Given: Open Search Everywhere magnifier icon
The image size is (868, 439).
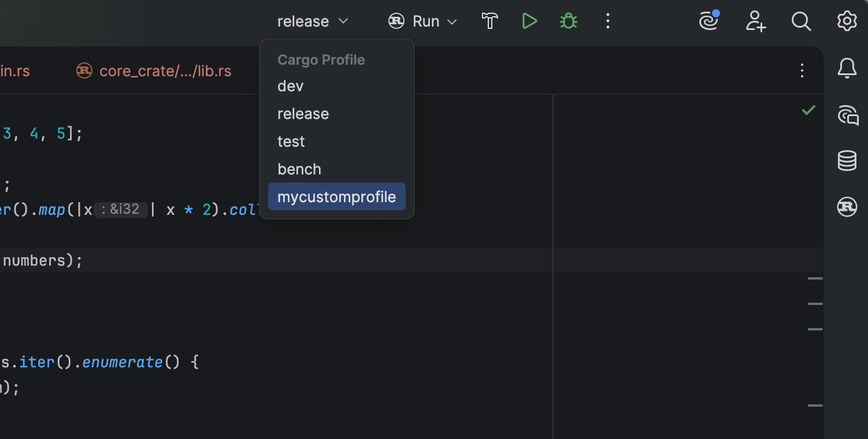Looking at the screenshot, I should click(801, 21).
